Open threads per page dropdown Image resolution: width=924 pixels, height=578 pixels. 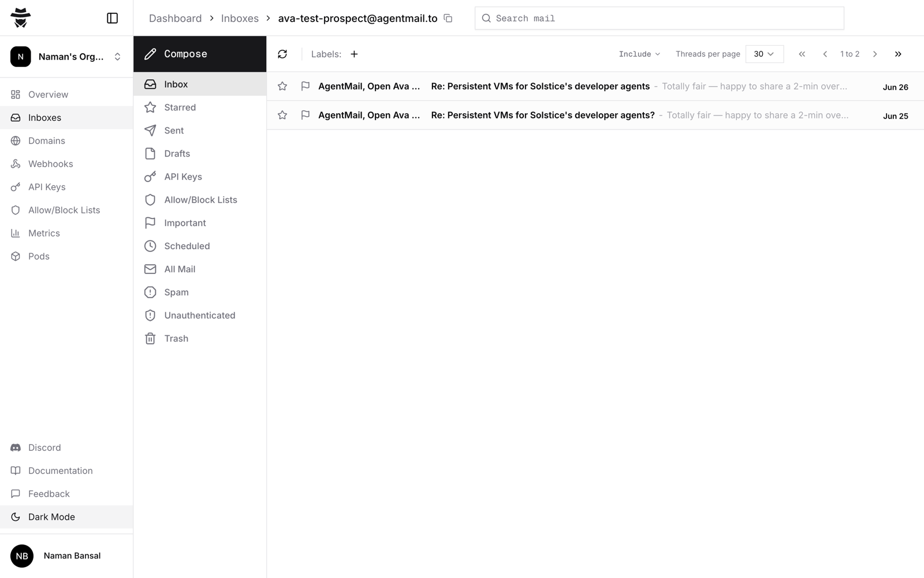click(x=764, y=54)
